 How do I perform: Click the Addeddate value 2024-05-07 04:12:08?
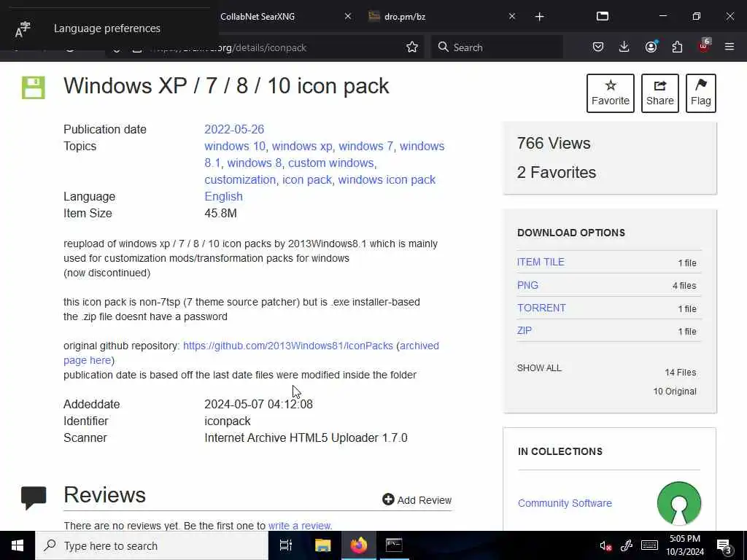(x=259, y=404)
